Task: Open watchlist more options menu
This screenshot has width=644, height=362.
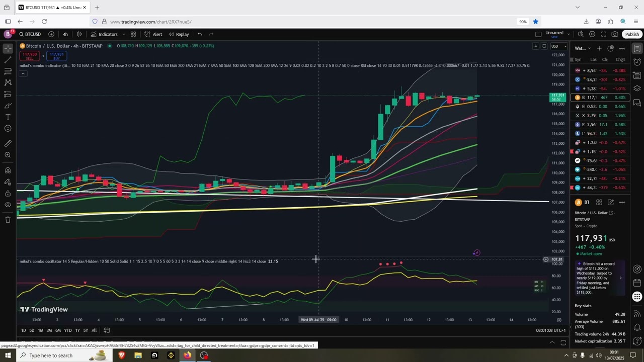Action: tap(622, 48)
